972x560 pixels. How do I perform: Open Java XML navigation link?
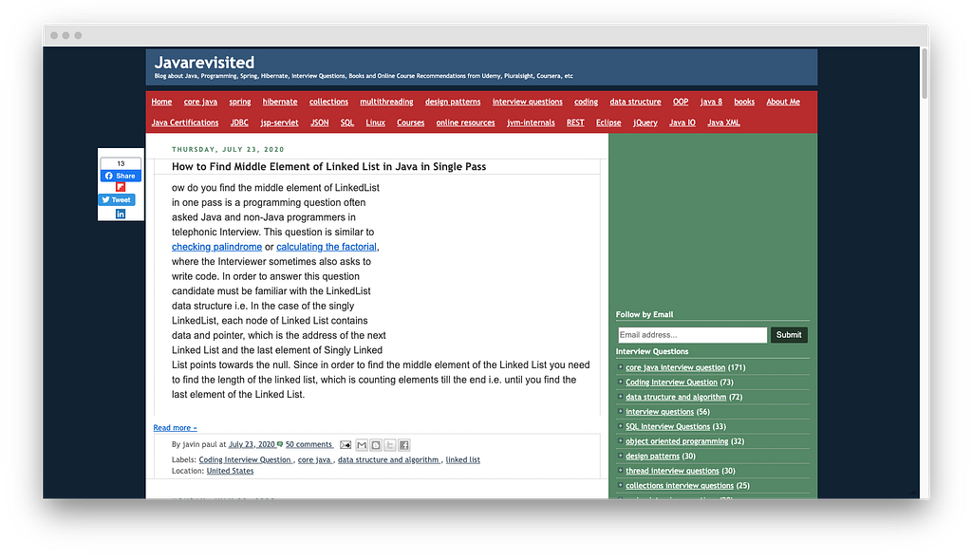[x=723, y=122]
